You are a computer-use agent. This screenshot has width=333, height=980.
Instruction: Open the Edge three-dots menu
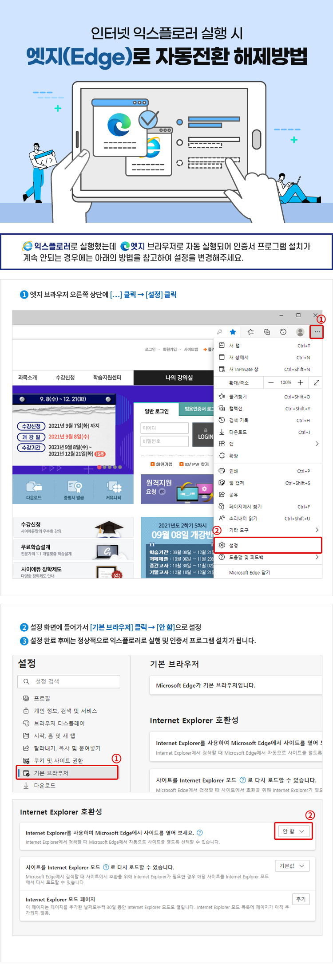pos(317,331)
